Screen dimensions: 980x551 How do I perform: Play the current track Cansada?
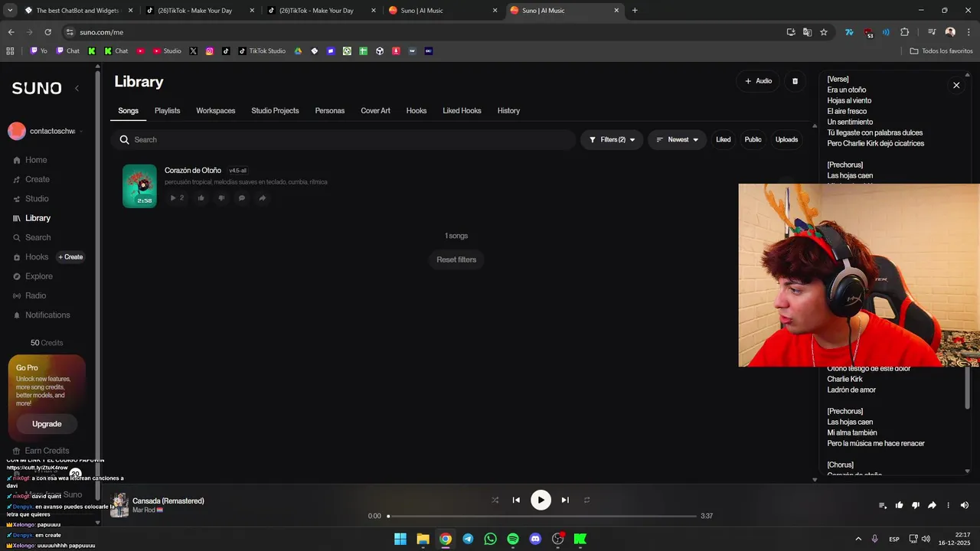pyautogui.click(x=541, y=500)
